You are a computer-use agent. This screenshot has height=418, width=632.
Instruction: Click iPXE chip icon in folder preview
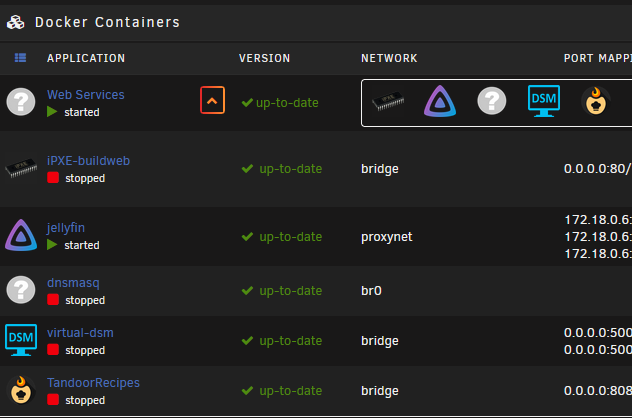[x=388, y=101]
